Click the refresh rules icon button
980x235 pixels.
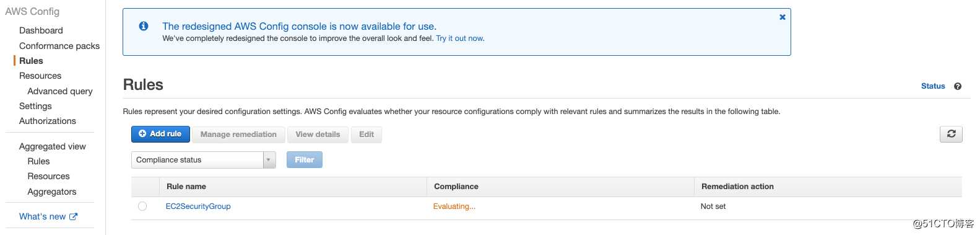tap(951, 134)
